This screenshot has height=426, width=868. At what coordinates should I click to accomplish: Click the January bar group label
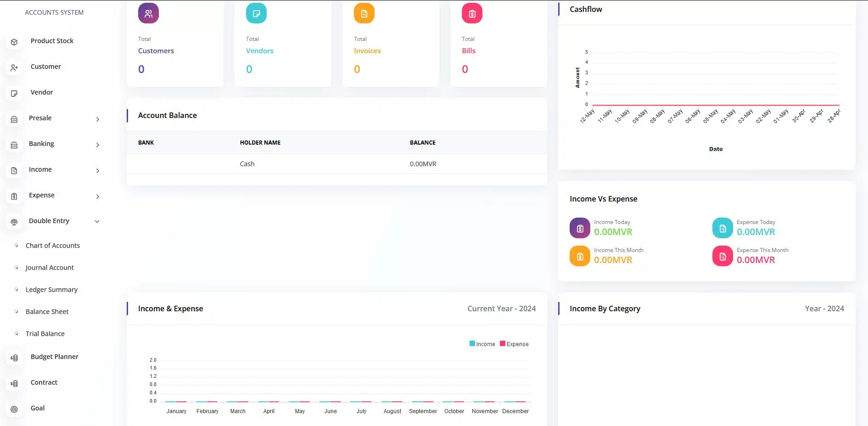point(176,411)
